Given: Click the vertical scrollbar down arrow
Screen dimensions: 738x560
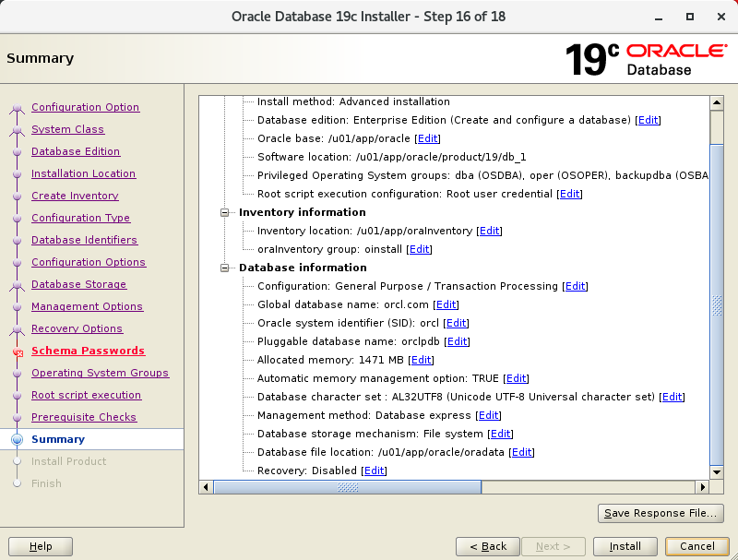Looking at the screenshot, I should 717,472.
